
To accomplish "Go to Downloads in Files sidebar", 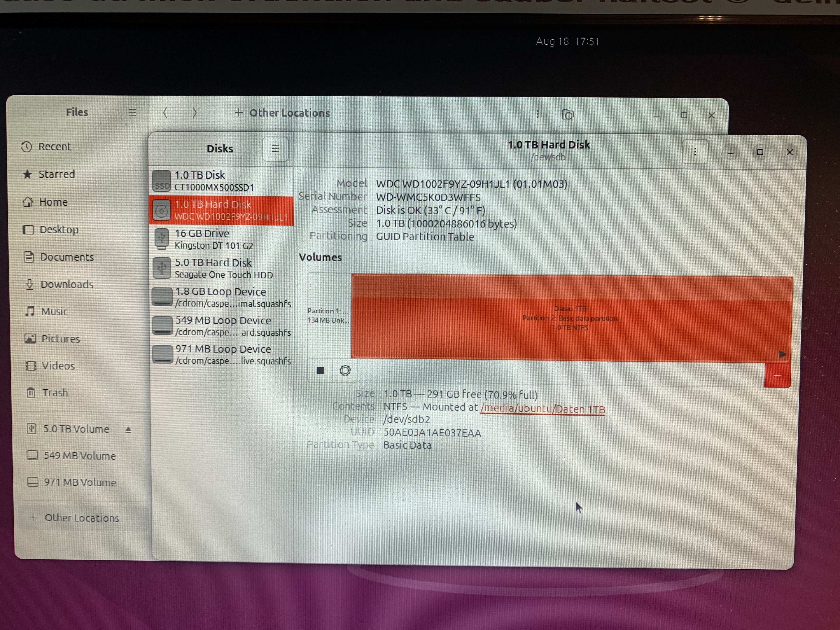I will (66, 284).
